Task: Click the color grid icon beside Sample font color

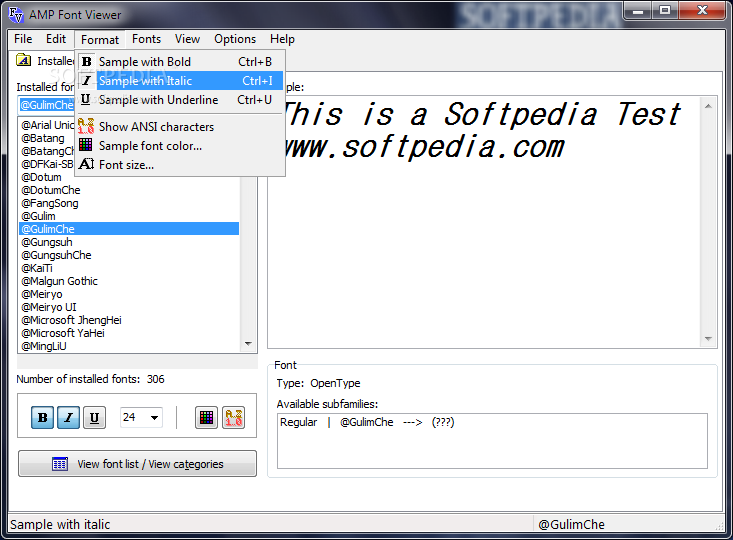Action: pos(86,145)
